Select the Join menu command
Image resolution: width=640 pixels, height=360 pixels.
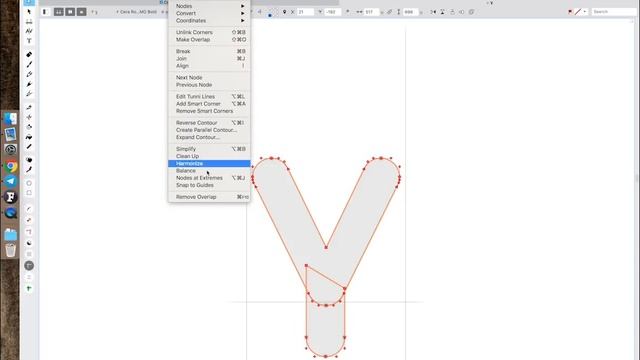[x=209, y=59]
